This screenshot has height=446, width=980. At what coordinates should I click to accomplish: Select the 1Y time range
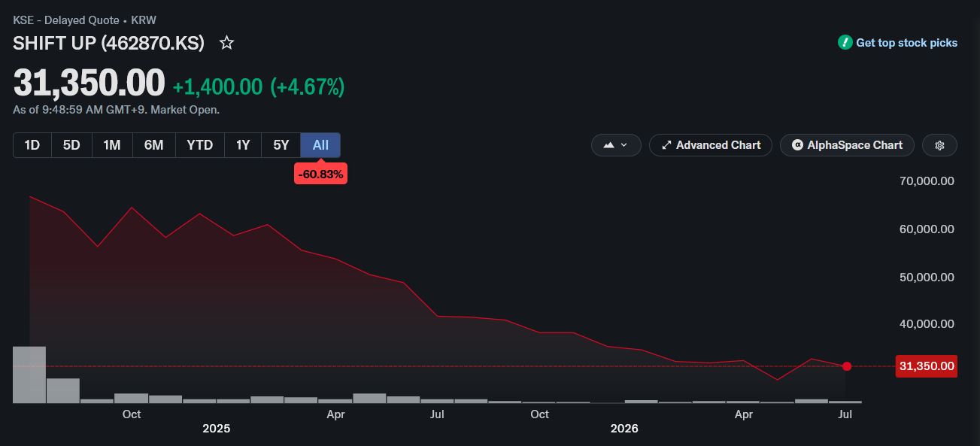(x=243, y=145)
